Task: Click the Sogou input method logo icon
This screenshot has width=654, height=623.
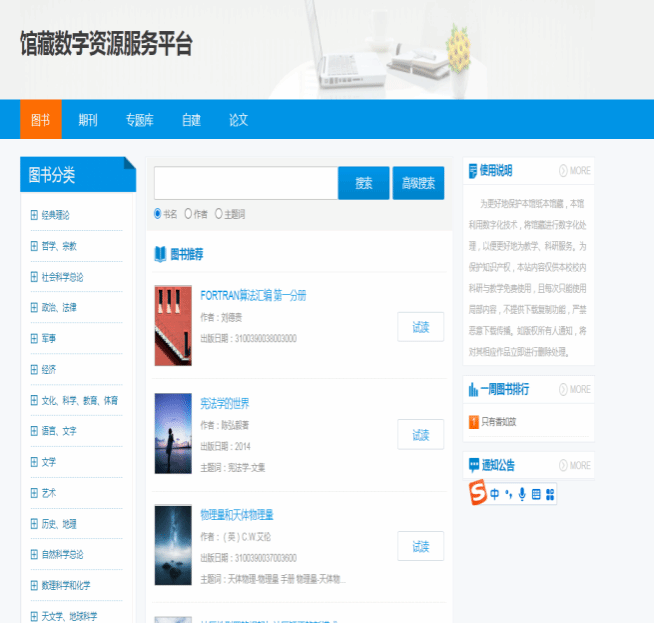Action: tap(478, 493)
